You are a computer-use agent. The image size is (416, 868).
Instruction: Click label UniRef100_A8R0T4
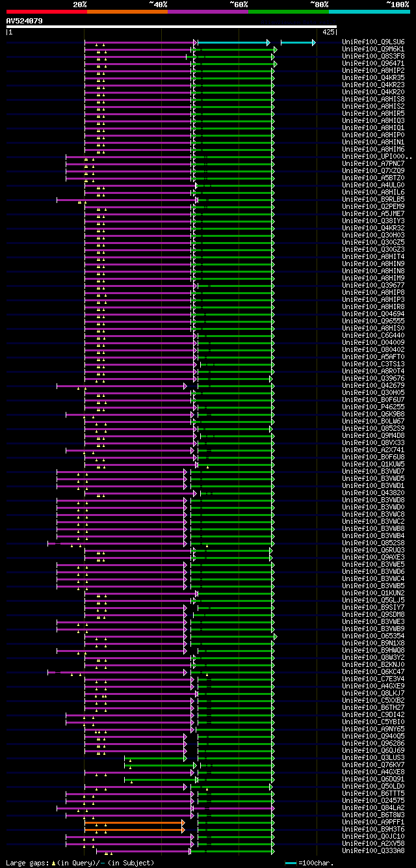373,372
